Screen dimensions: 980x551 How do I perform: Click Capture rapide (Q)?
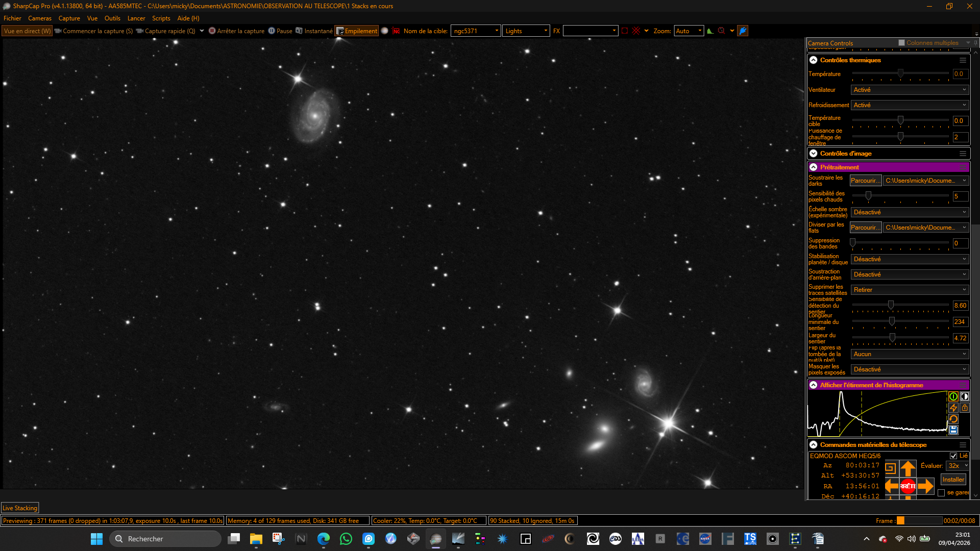166,31
